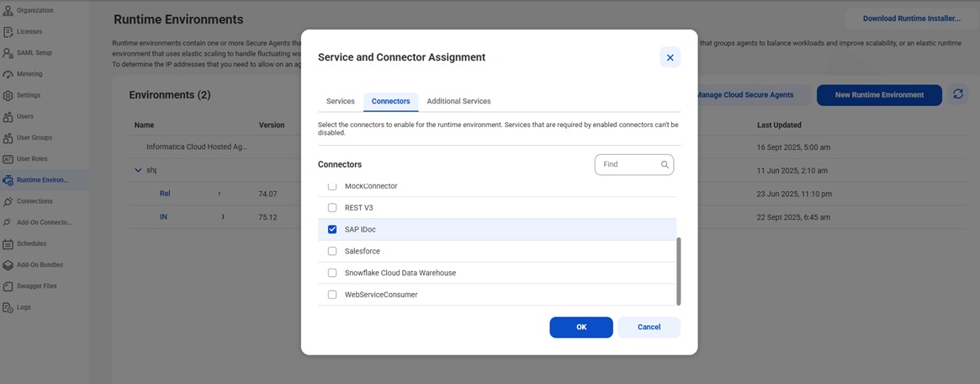Click the 23 Jun 2025, 11:10 pm date
This screenshot has width=980, height=384.
(794, 194)
